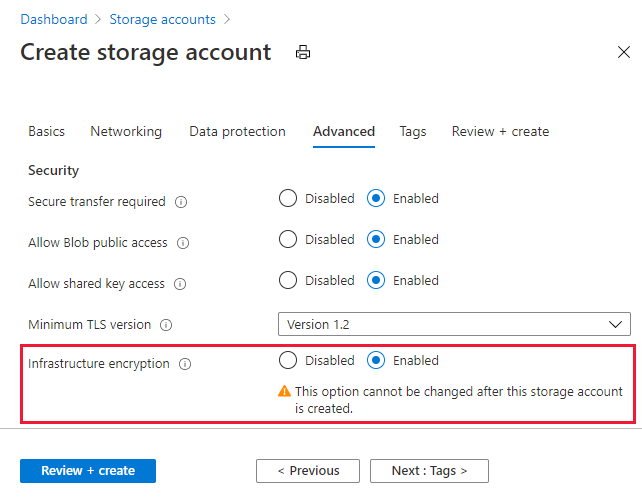This screenshot has height=503, width=642.
Task: Open the Minimum TLS version dropdown
Action: [454, 324]
